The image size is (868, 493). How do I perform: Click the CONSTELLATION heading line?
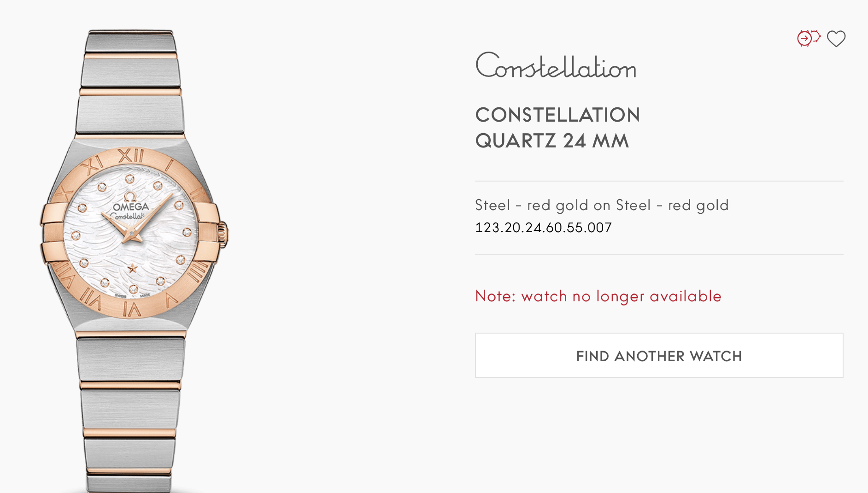point(557,115)
